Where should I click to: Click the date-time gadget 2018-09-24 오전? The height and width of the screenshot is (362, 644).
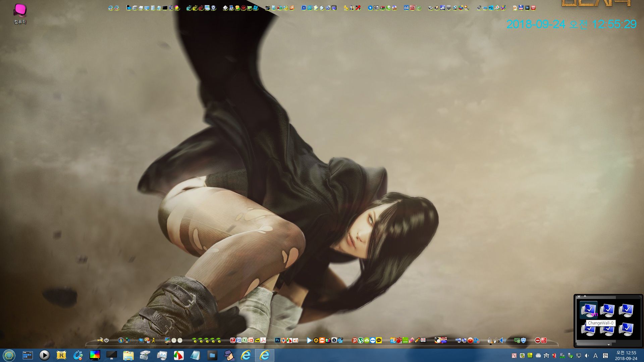tap(571, 24)
